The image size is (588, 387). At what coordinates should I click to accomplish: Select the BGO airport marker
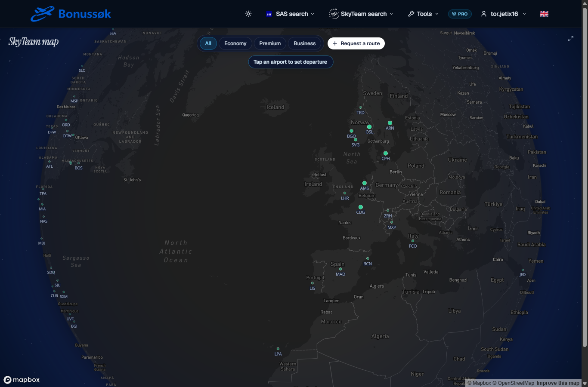click(x=351, y=131)
